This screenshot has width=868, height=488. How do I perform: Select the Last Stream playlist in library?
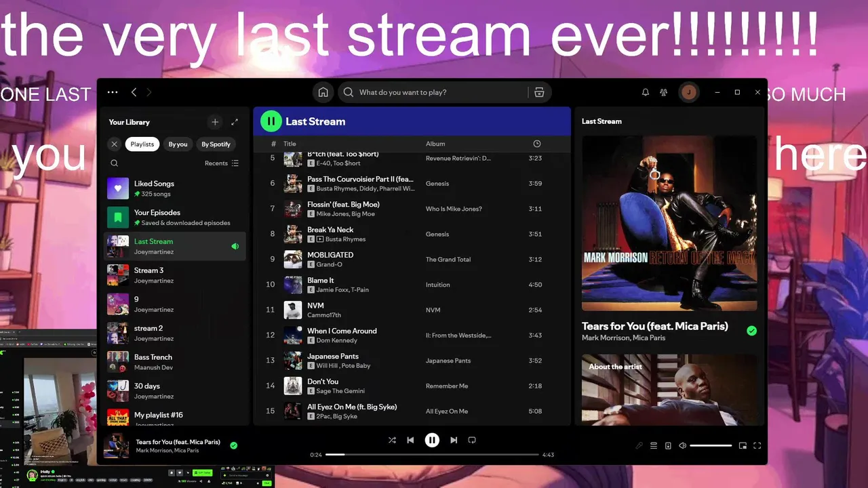pos(175,247)
